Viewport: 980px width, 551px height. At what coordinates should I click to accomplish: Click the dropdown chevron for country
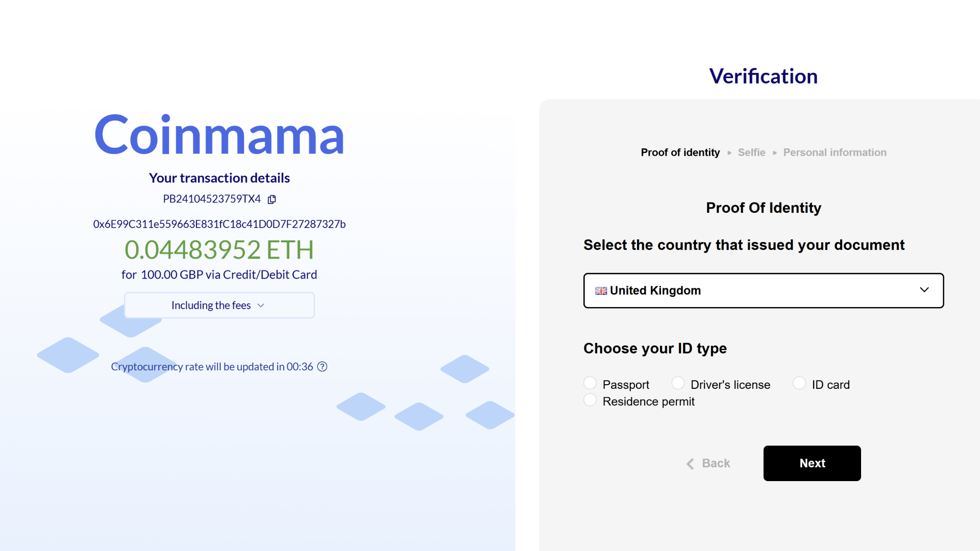(924, 289)
